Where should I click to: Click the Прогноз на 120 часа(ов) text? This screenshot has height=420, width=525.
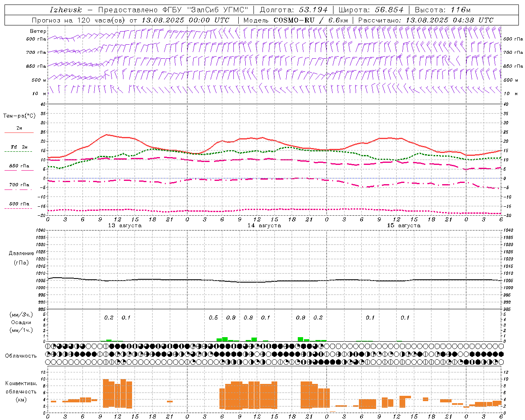tap(79, 20)
